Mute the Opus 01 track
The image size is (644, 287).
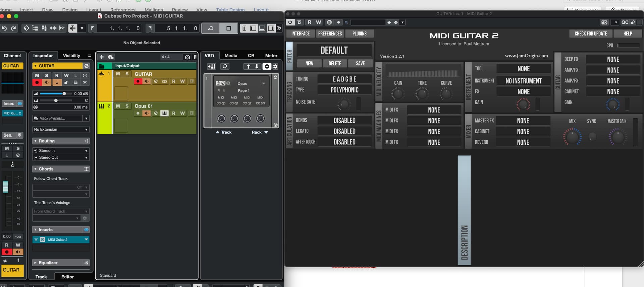click(x=118, y=106)
